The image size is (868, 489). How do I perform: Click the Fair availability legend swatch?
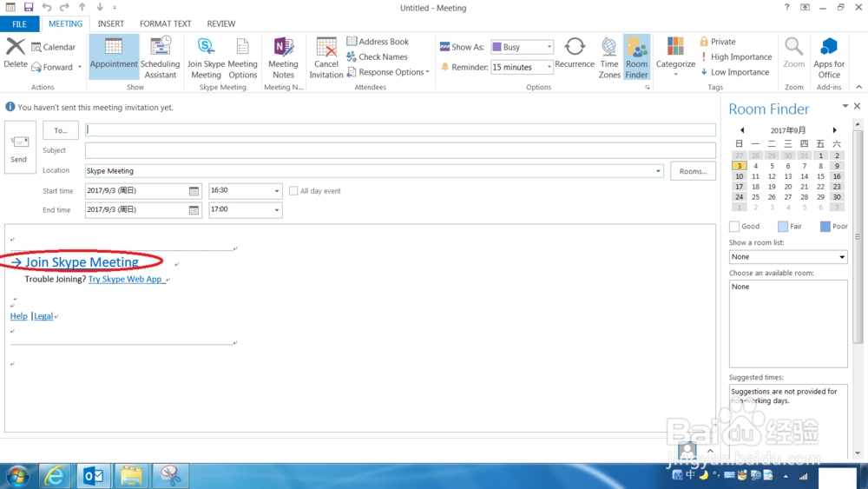783,227
